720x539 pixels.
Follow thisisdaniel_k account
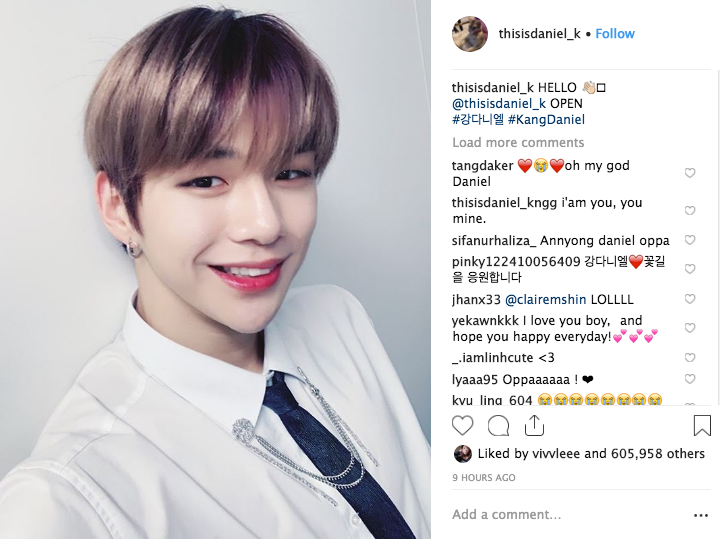[x=615, y=34]
